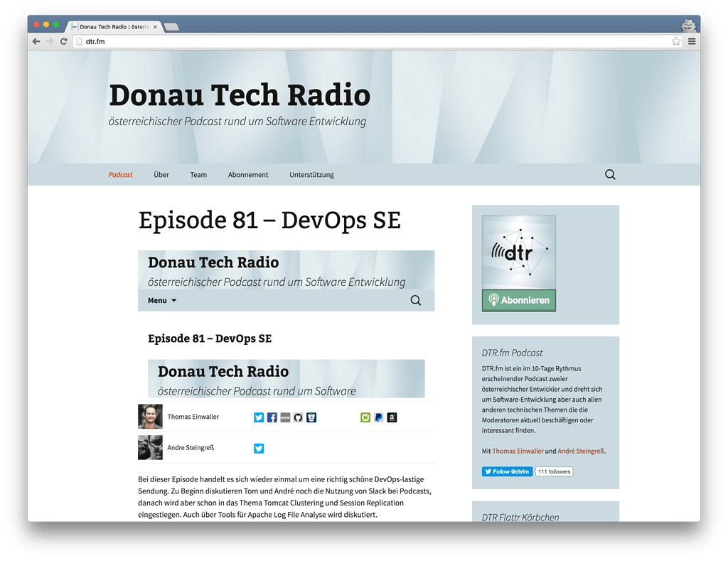Click the green Flattr icon

tap(365, 417)
